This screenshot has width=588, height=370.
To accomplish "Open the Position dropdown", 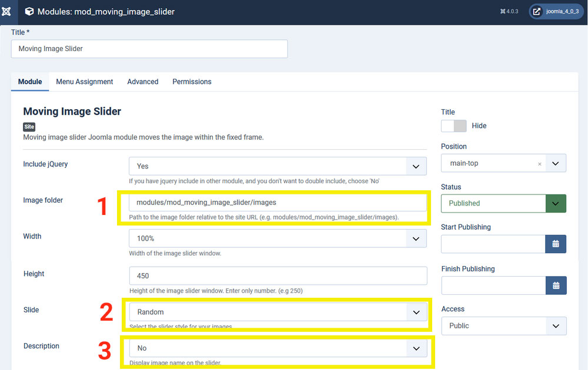I will coord(556,163).
